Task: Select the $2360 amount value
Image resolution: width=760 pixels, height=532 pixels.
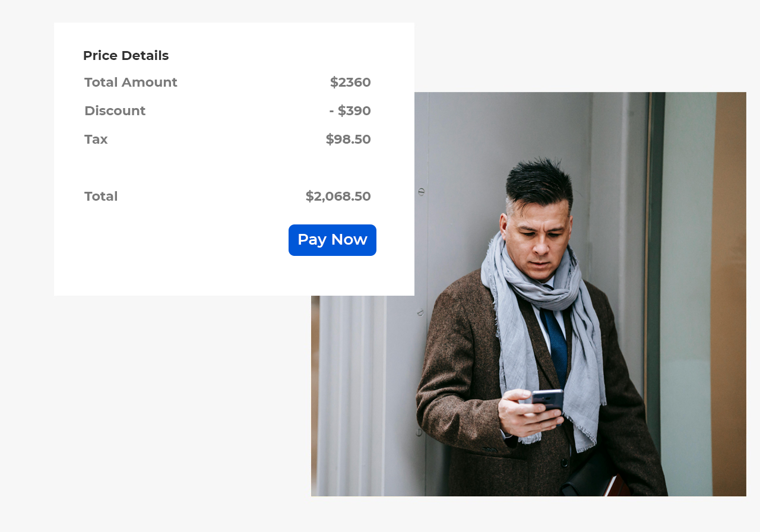Action: (x=350, y=83)
